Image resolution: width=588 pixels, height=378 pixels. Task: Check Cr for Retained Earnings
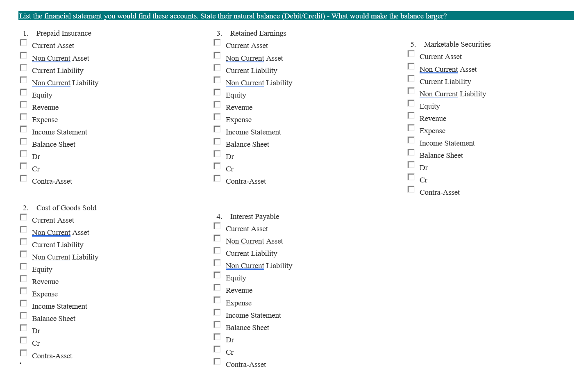(217, 166)
